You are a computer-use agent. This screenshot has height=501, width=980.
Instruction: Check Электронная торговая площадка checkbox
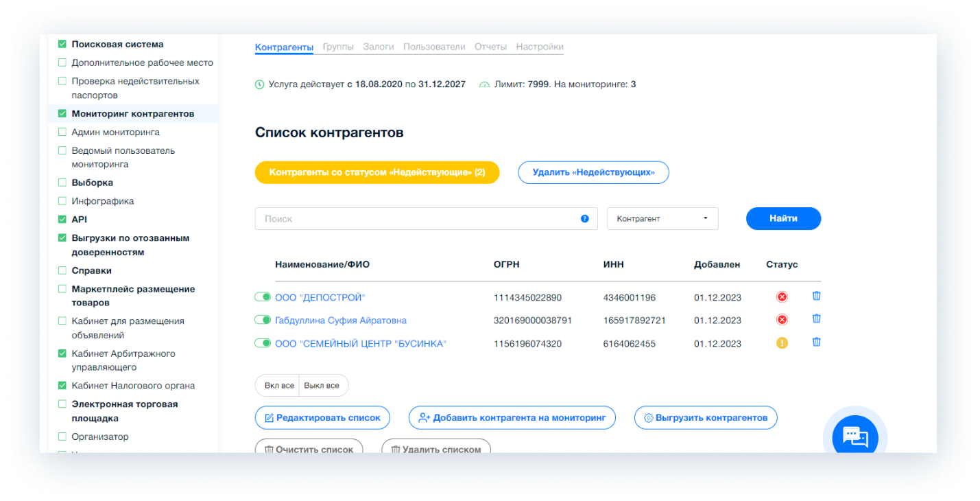[62, 404]
